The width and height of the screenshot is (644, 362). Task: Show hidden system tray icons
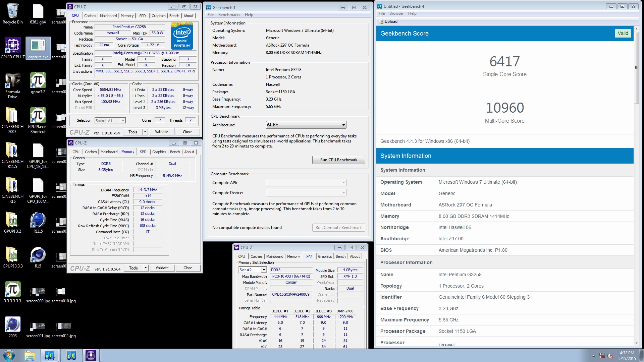pyautogui.click(x=594, y=356)
